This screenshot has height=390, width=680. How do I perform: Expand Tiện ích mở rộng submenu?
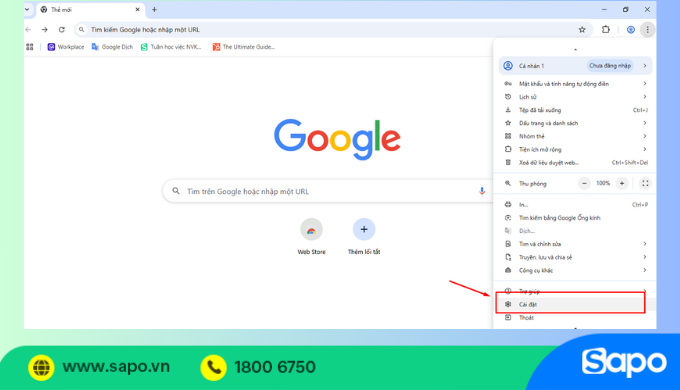coord(575,149)
